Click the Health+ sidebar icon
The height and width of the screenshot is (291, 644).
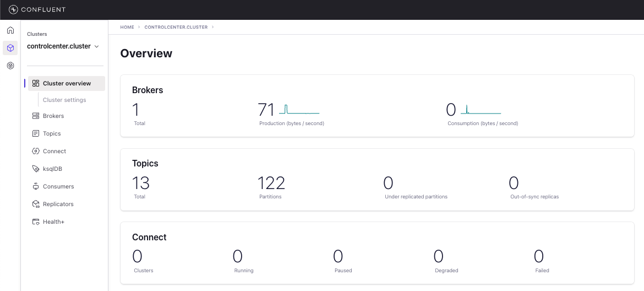pyautogui.click(x=36, y=222)
